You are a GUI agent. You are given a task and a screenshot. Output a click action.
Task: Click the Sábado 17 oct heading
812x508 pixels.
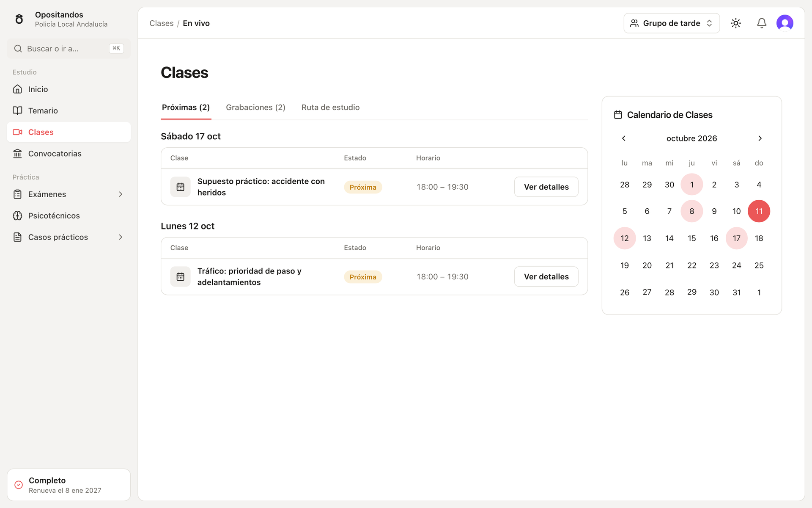[191, 136]
